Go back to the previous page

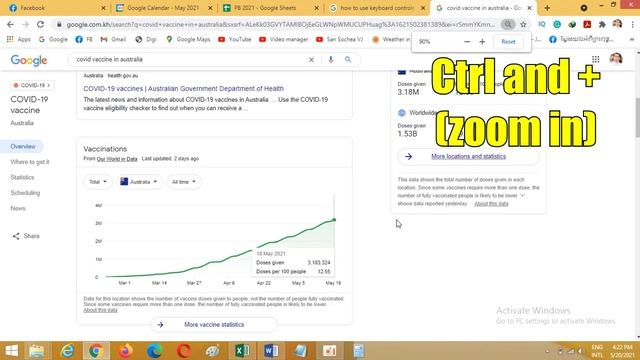10,24
